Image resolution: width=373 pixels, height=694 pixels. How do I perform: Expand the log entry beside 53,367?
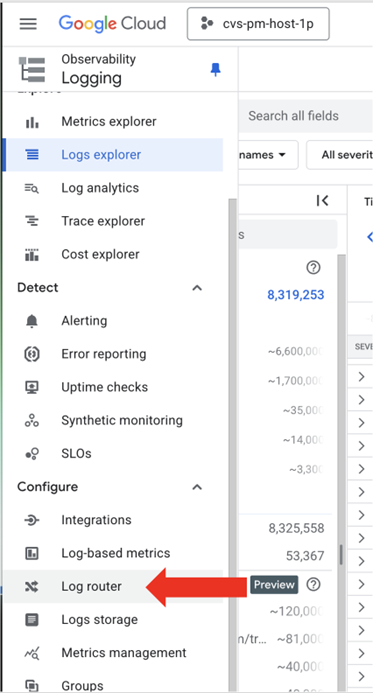[361, 561]
